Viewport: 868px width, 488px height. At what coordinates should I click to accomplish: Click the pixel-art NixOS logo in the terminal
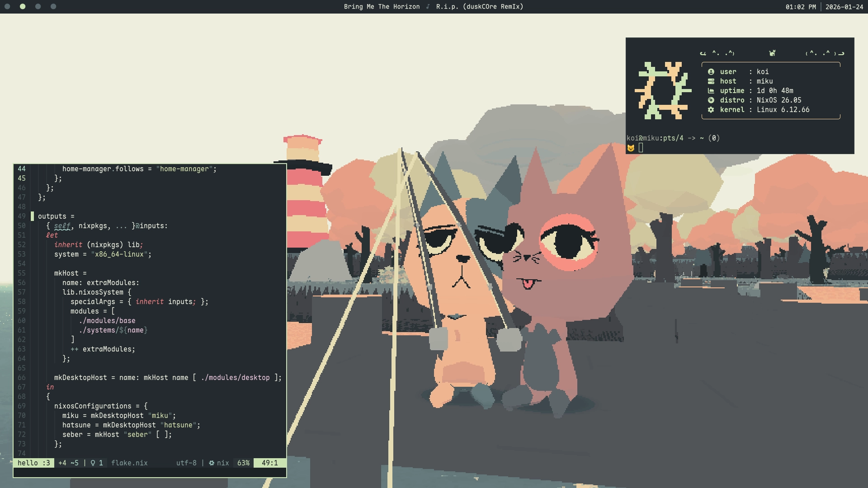coord(662,90)
